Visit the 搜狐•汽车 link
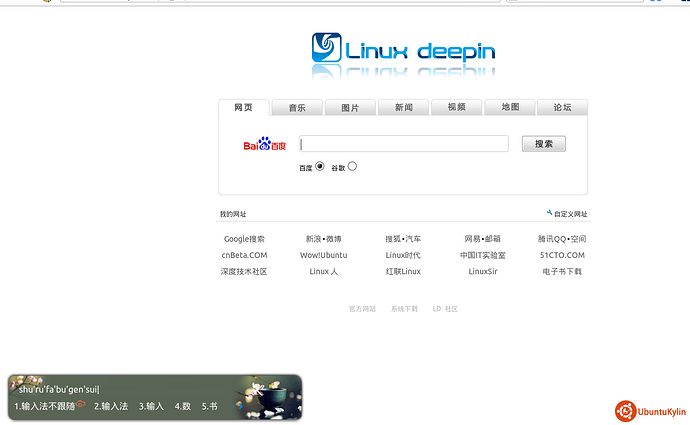Image resolution: width=690 pixels, height=425 pixels. point(403,239)
